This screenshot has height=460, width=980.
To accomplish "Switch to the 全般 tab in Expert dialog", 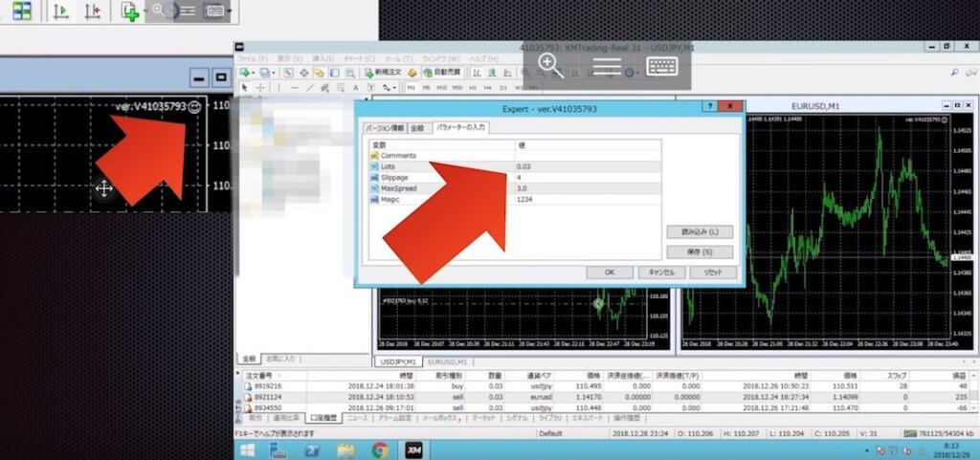I will (417, 127).
